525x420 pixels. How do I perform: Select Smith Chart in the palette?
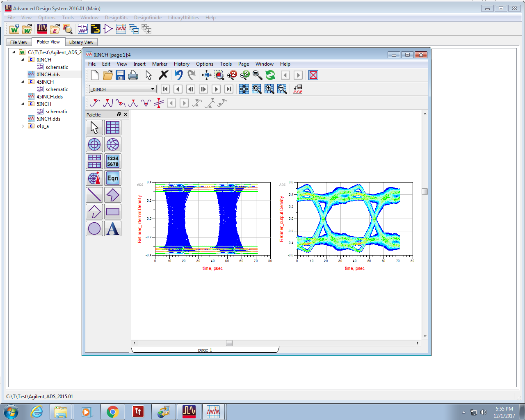113,144
